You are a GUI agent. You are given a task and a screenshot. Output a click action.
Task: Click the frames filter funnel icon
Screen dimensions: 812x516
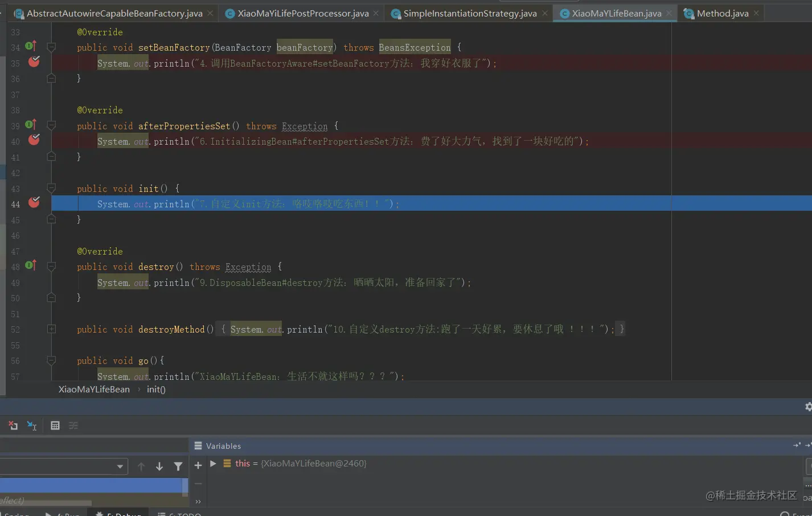coord(178,466)
